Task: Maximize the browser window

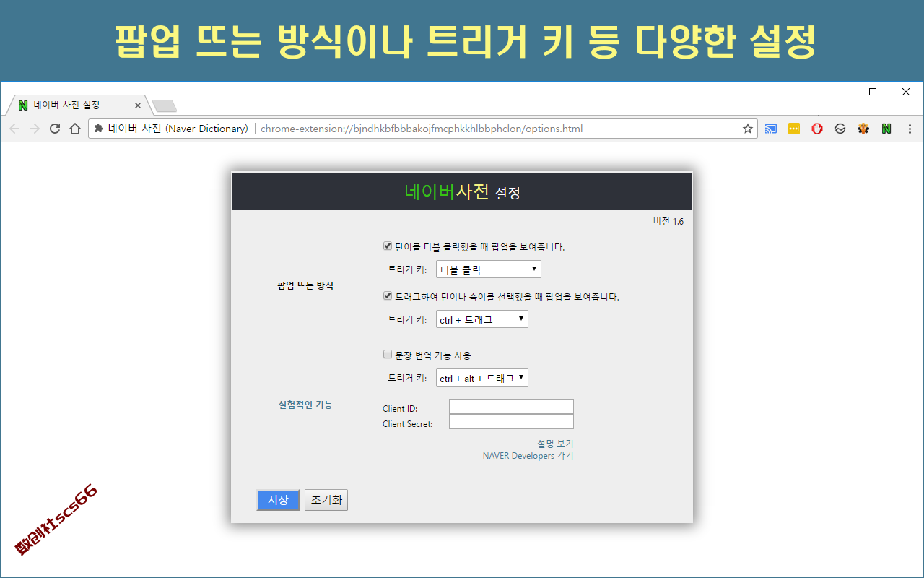Action: point(873,92)
